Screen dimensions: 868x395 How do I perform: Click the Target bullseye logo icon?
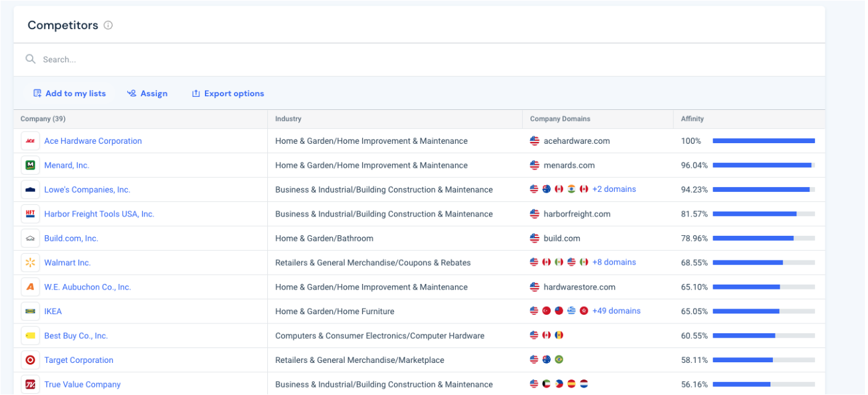pyautogui.click(x=30, y=360)
